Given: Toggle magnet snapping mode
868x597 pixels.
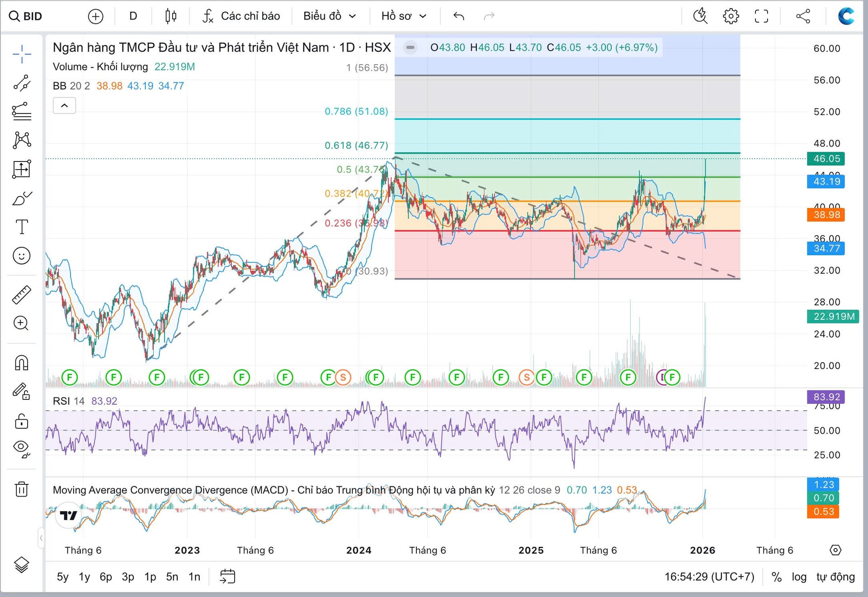Looking at the screenshot, I should click(22, 363).
